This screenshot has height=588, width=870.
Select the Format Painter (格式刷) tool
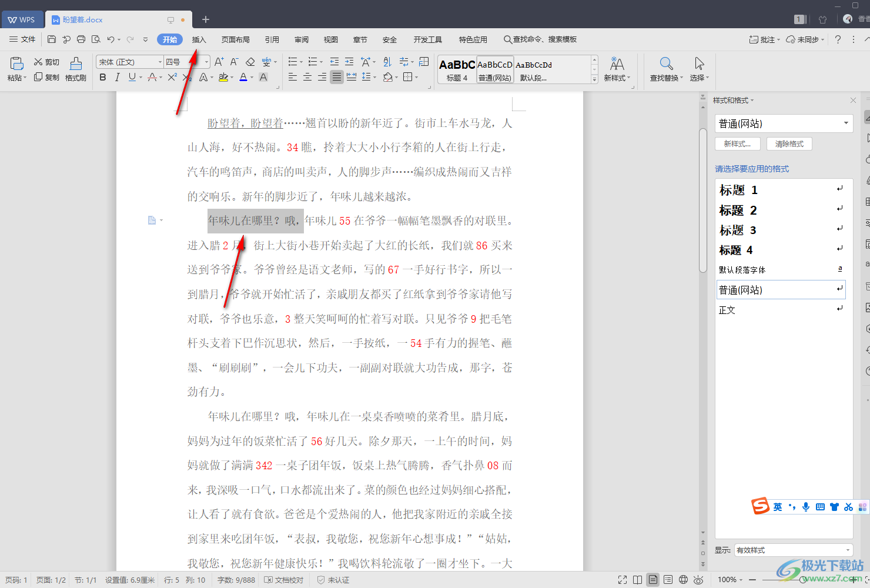point(76,69)
